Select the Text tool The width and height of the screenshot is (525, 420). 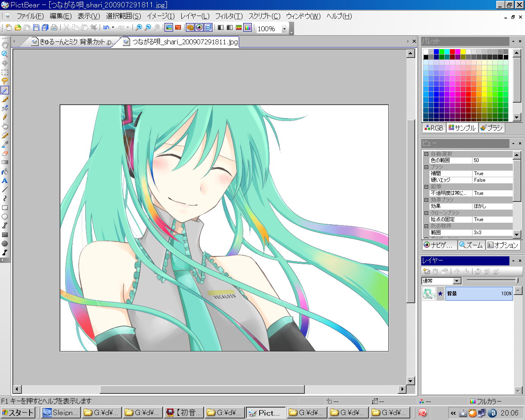[5, 180]
